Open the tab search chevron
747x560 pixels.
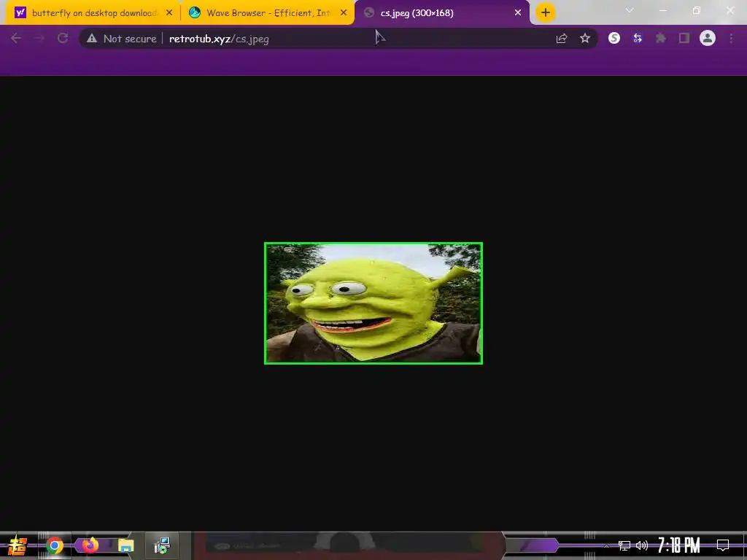[630, 10]
